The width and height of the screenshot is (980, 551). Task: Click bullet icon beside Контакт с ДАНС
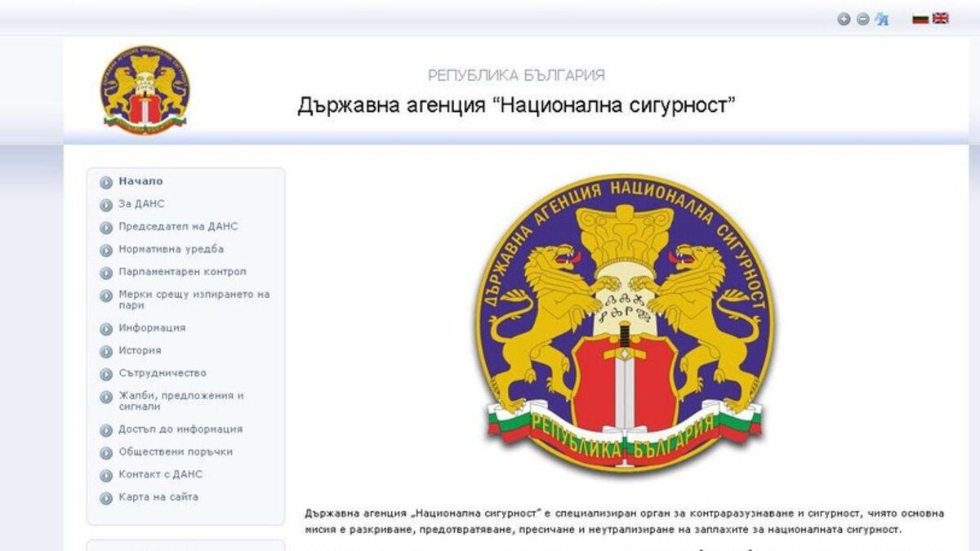pos(105,476)
